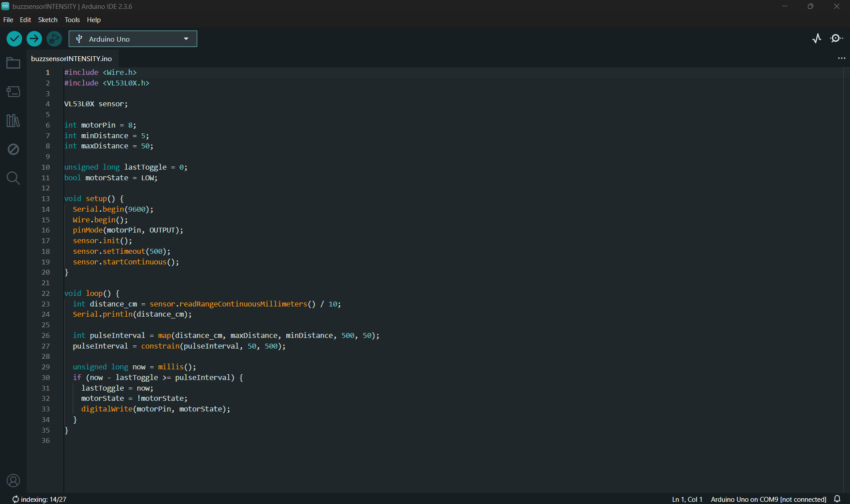Start debugging with the debug toolbar icon
Image resolution: width=850 pixels, height=504 pixels.
[54, 39]
